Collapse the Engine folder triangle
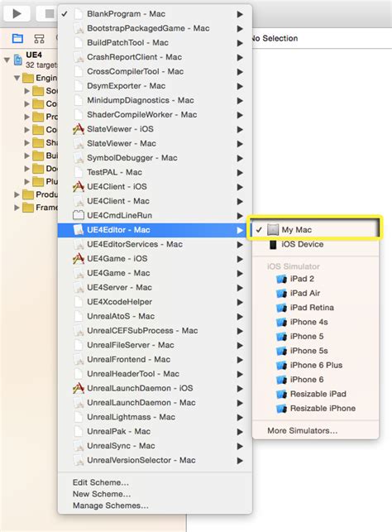The width and height of the screenshot is (392, 532). click(x=17, y=78)
